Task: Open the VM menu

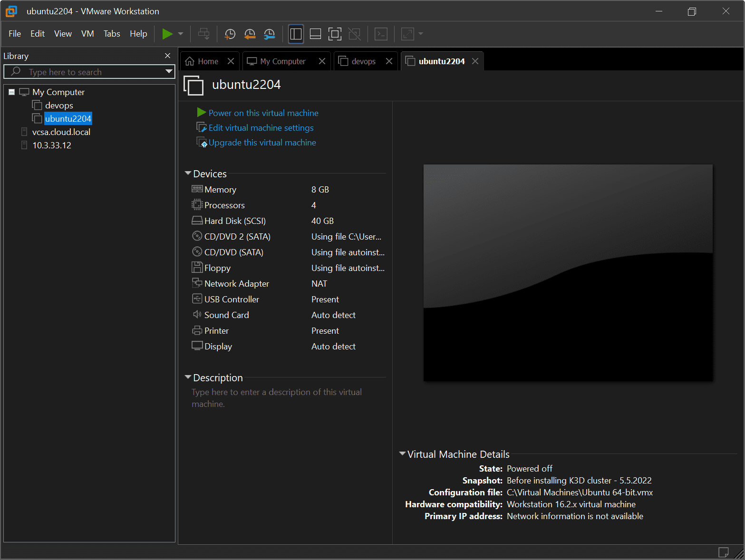Action: coord(87,33)
